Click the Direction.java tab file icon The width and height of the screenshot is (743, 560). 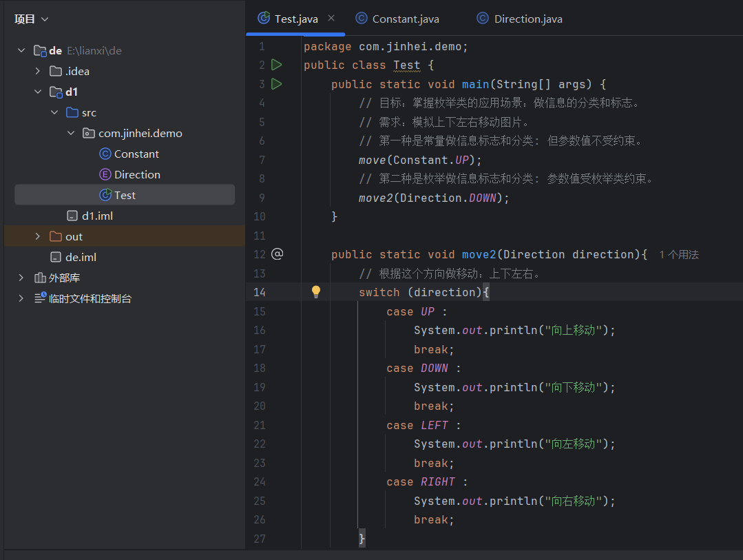(x=483, y=19)
